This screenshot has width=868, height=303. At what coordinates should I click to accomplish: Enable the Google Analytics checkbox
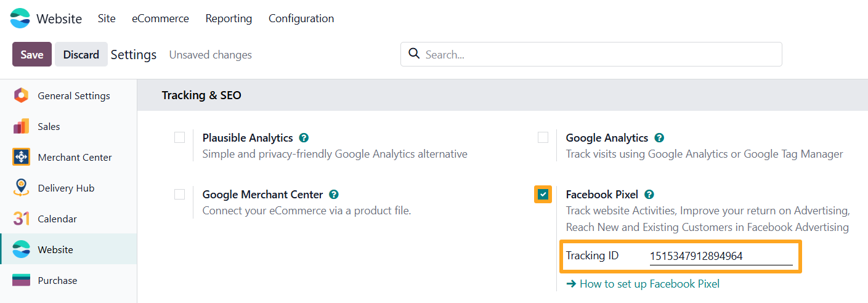point(543,137)
